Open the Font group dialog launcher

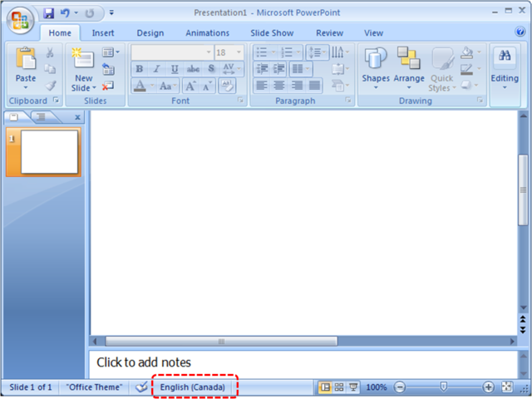coord(240,100)
